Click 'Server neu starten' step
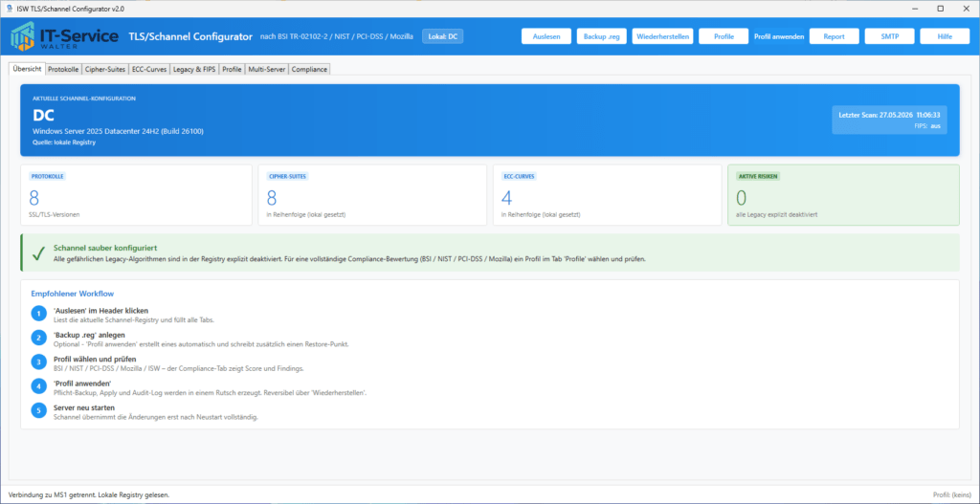The image size is (980, 504). pyautogui.click(x=84, y=407)
